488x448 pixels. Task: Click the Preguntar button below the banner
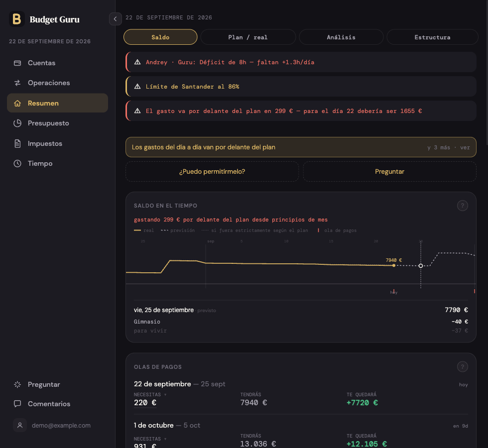tap(389, 171)
